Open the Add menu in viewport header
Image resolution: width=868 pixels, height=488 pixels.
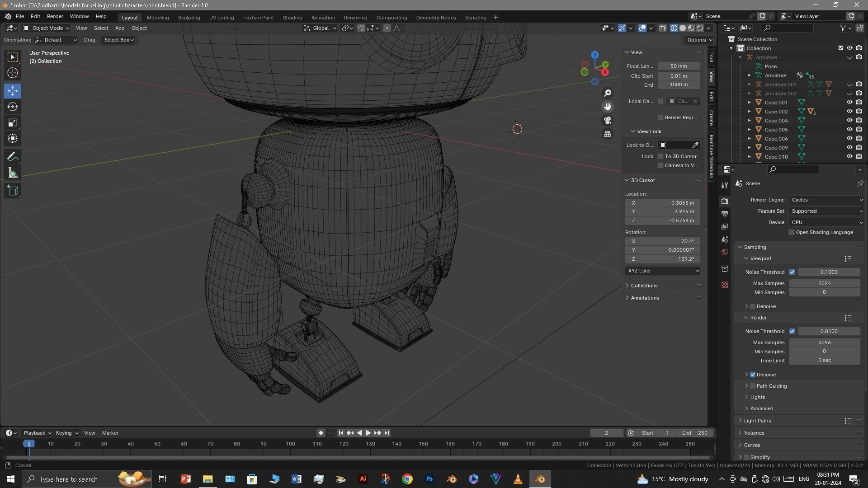pos(120,28)
